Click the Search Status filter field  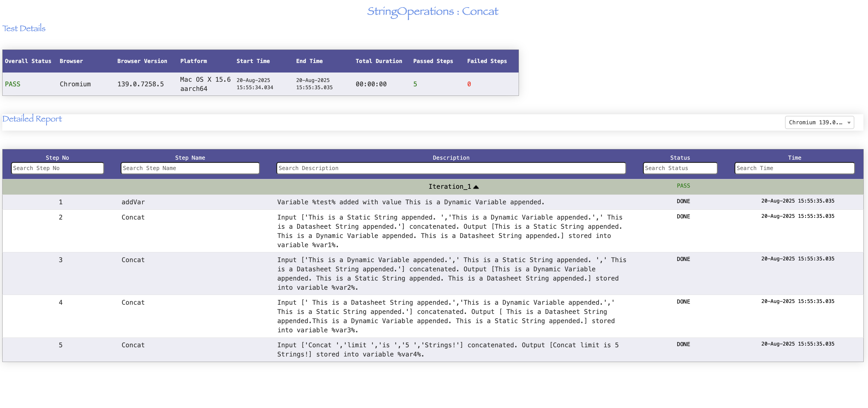pos(680,168)
